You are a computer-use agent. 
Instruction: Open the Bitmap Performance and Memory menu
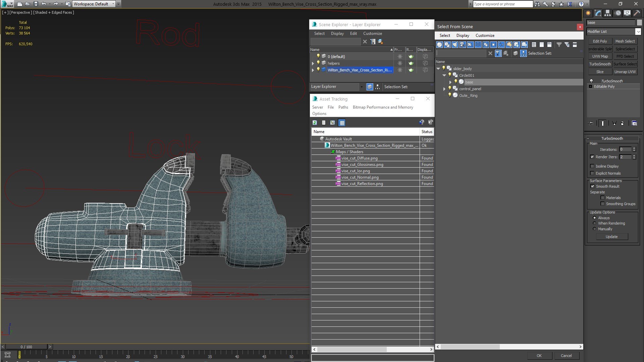tap(383, 107)
